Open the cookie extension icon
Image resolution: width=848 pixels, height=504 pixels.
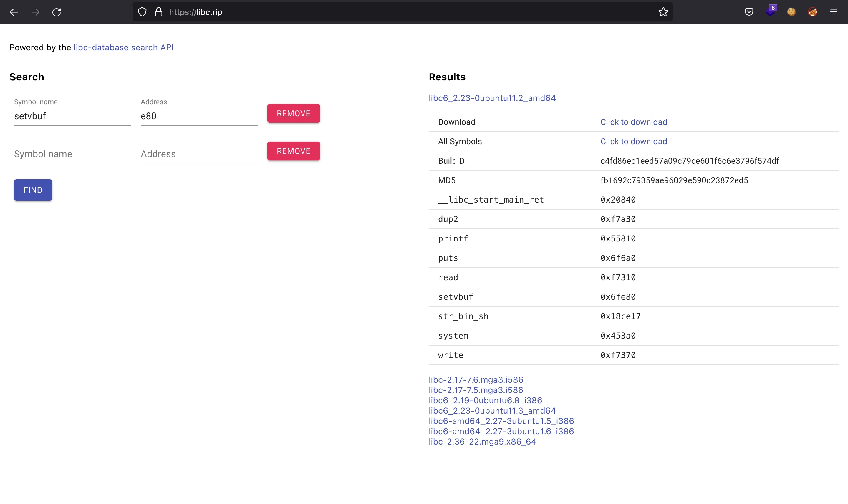(x=791, y=12)
